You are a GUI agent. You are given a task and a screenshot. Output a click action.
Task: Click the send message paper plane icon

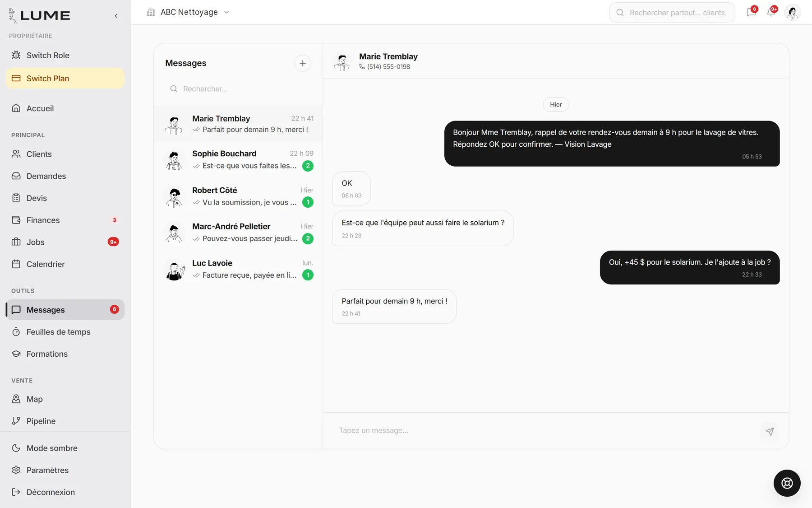tap(770, 431)
